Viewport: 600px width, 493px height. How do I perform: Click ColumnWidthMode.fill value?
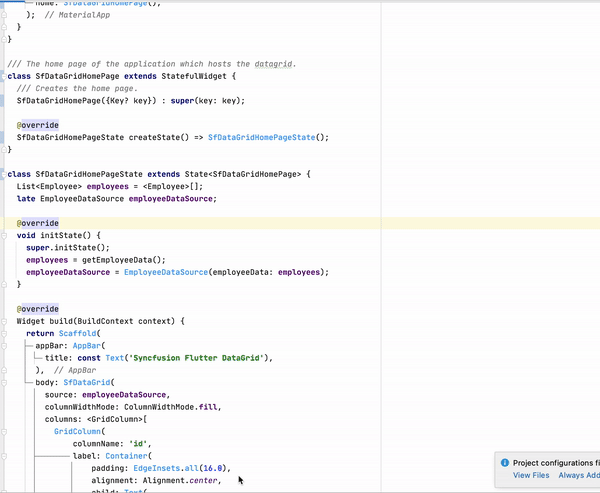172,406
